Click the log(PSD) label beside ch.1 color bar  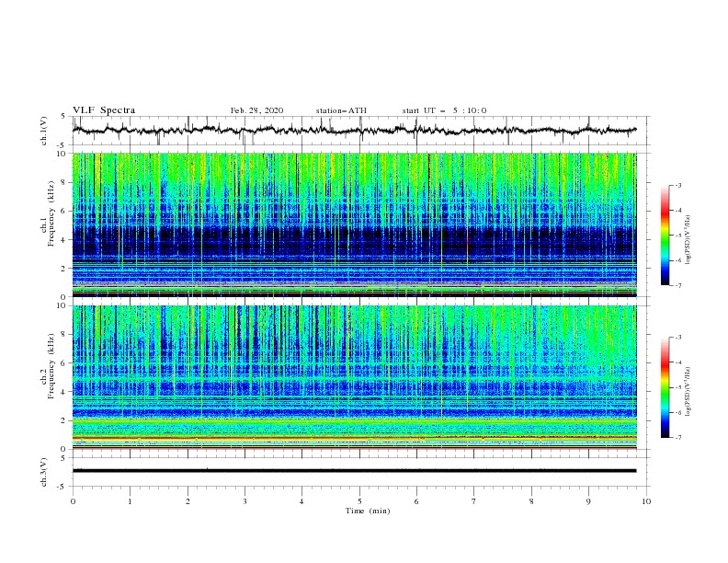pos(688,240)
